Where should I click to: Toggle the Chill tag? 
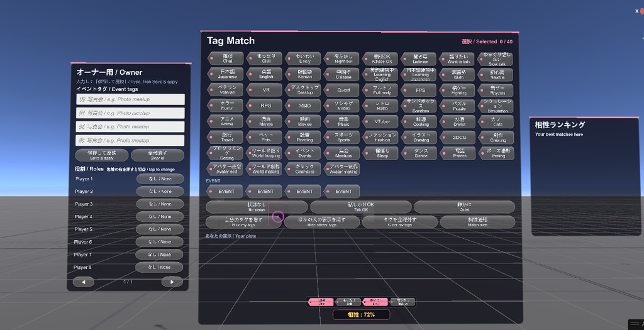264,58
